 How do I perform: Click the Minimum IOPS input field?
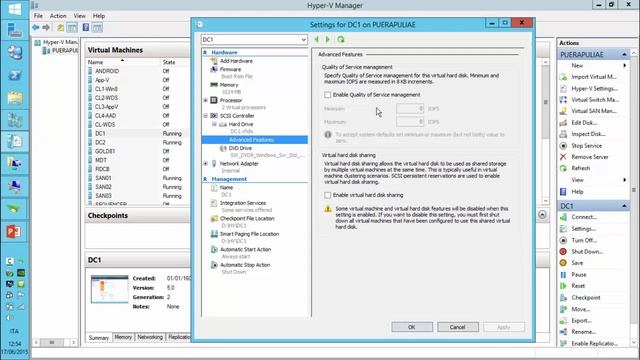click(x=410, y=109)
